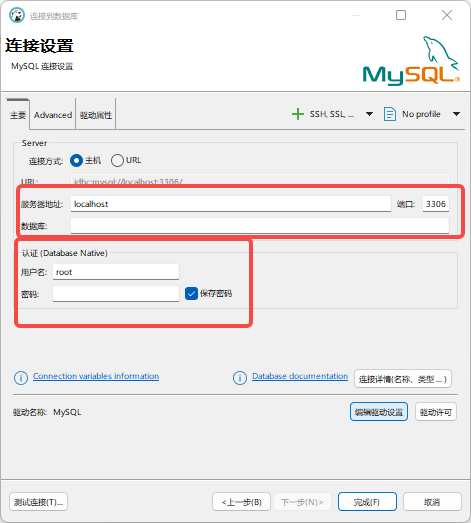This screenshot has width=471, height=523.
Task: Click the 驱动许可 button
Action: pos(436,412)
